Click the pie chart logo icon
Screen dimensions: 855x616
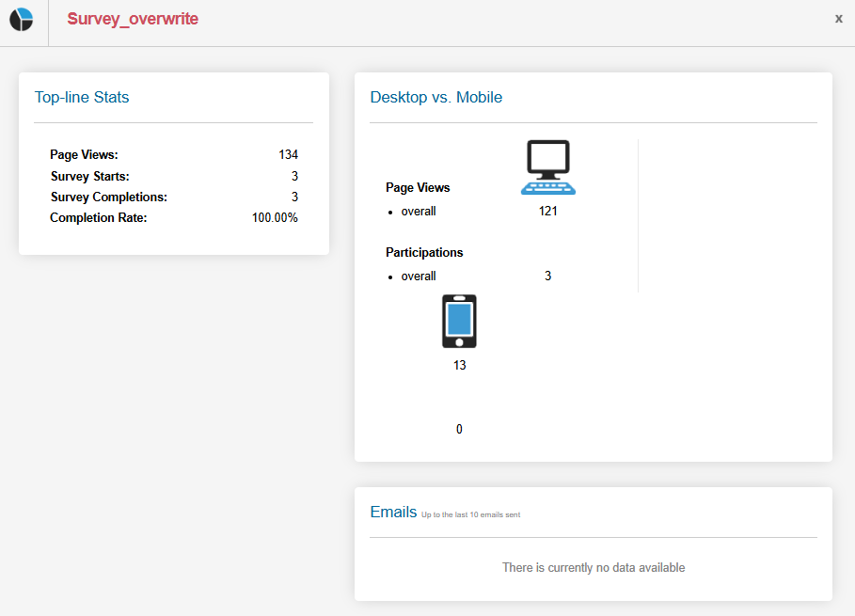(x=21, y=19)
